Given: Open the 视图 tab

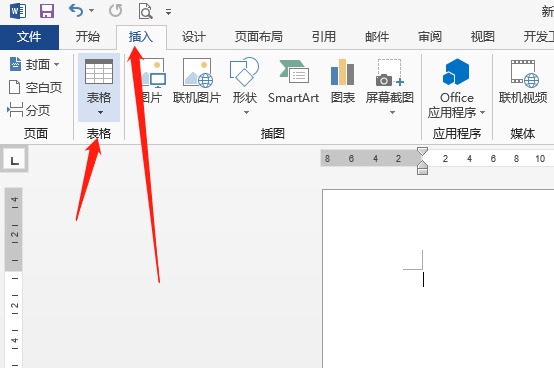Looking at the screenshot, I should (x=483, y=37).
